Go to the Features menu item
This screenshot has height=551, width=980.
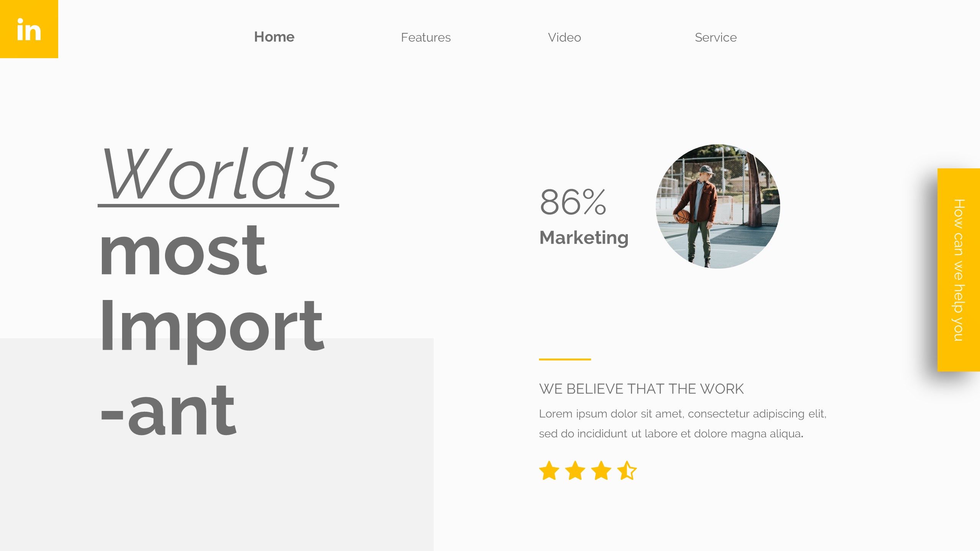point(426,37)
